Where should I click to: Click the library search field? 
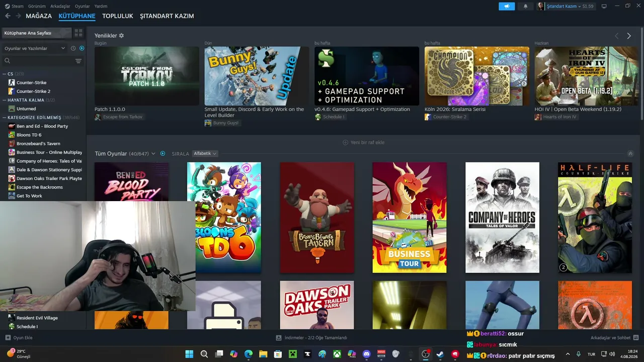coord(39,61)
